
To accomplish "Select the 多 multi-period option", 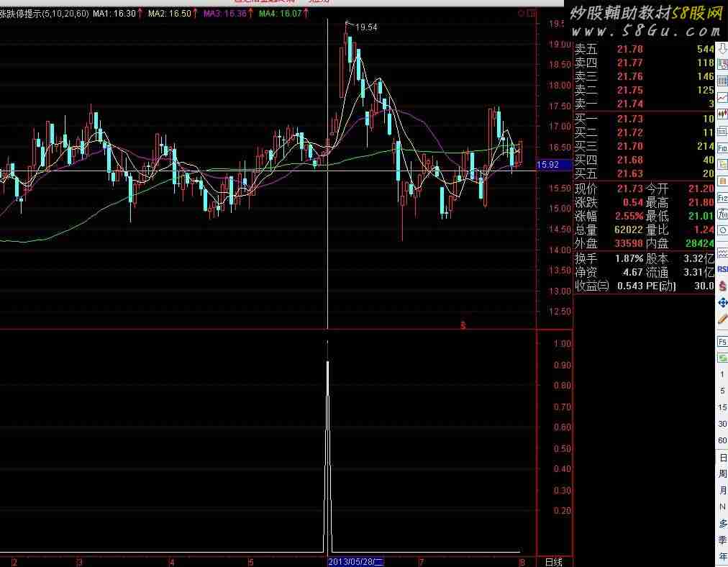I will coord(722,523).
